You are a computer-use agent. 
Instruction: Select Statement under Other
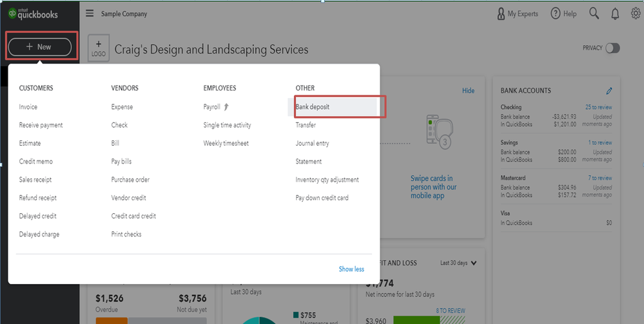308,162
